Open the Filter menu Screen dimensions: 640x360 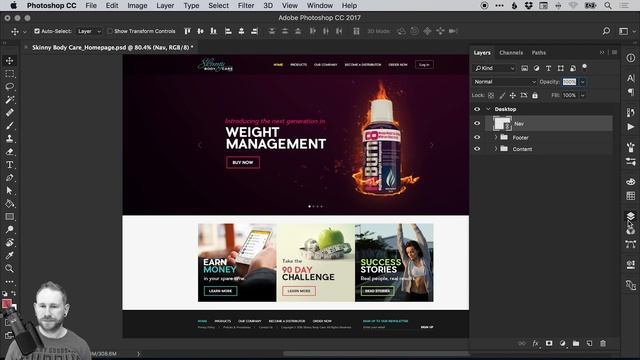246,6
